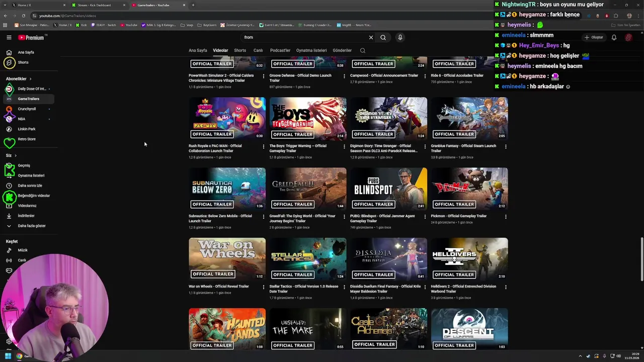Open Daily Dose Of Int... subscription
The image size is (644, 362).
click(x=28, y=89)
